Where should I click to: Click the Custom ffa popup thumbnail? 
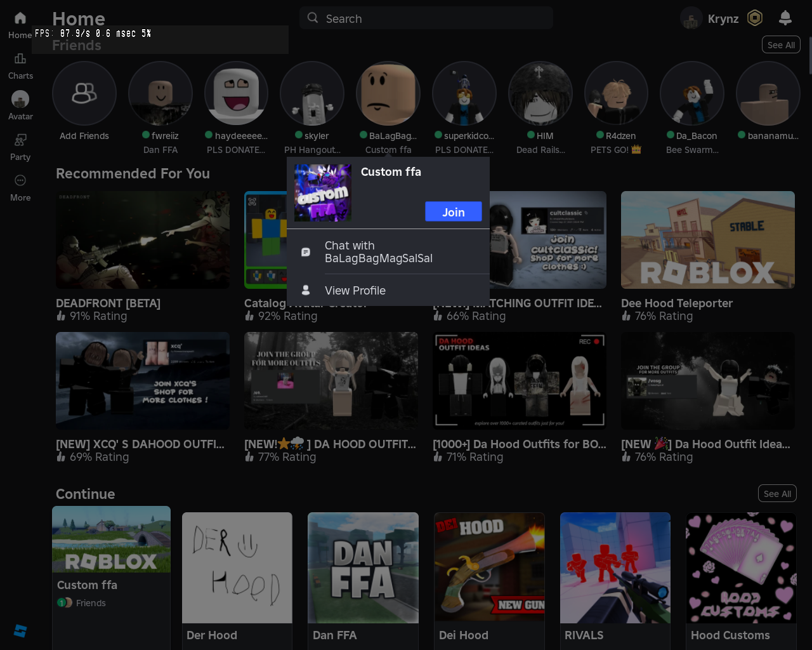(323, 193)
